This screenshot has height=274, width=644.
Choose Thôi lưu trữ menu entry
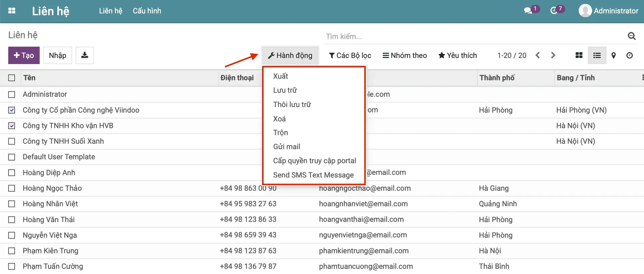292,104
